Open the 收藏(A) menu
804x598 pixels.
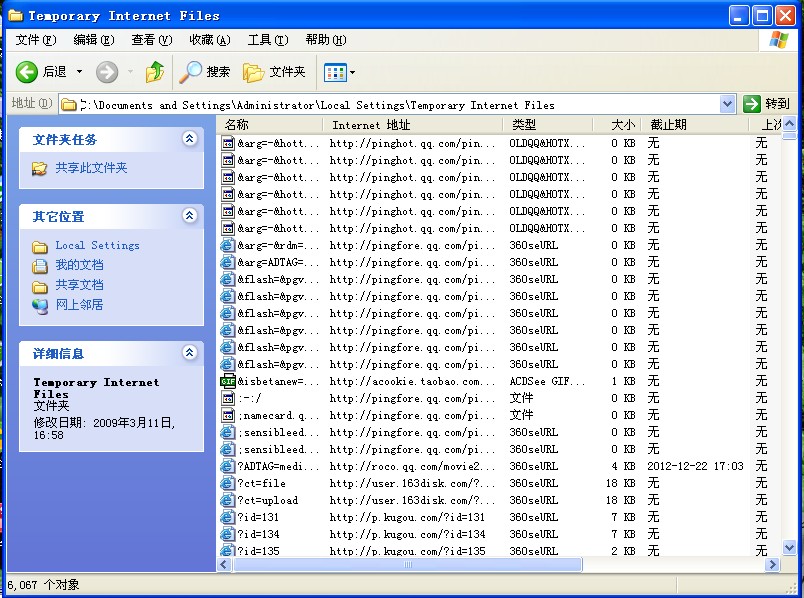click(x=210, y=40)
